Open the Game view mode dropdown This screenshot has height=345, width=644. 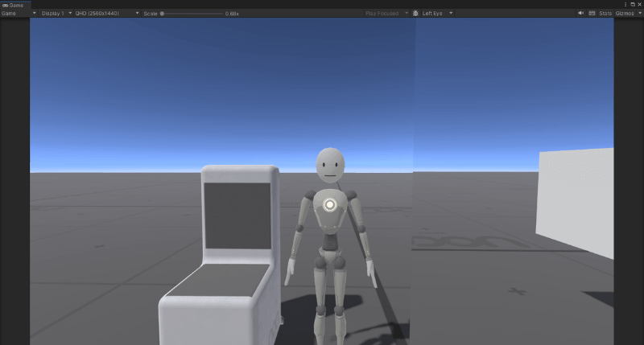tap(19, 13)
